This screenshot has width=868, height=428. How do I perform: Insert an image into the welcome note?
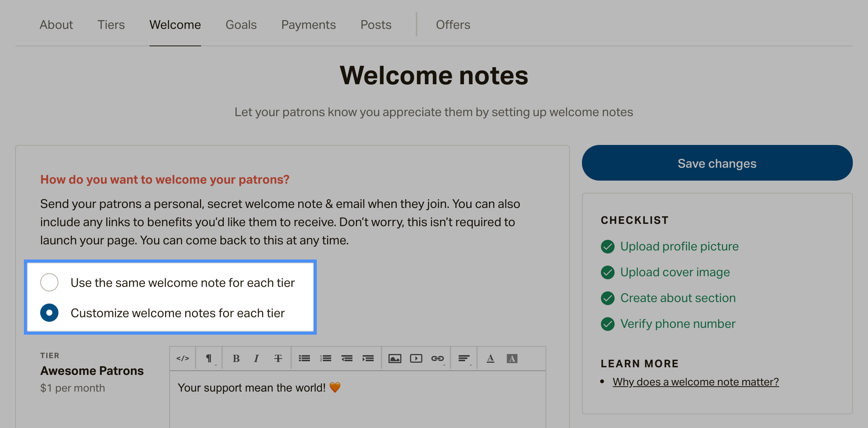click(x=395, y=358)
